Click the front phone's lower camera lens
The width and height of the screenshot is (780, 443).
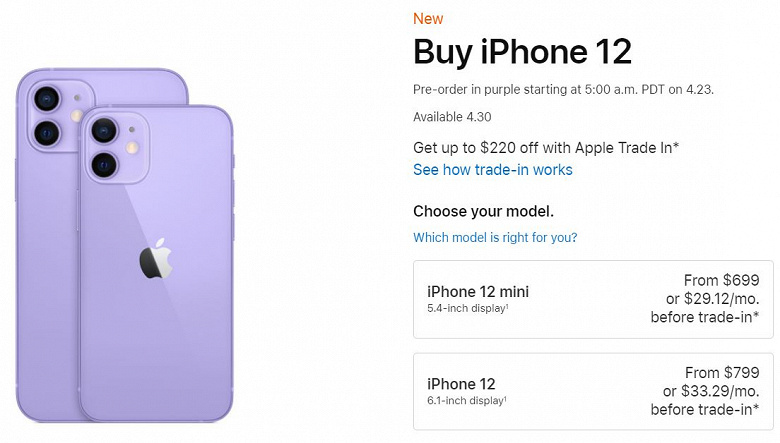click(103, 164)
